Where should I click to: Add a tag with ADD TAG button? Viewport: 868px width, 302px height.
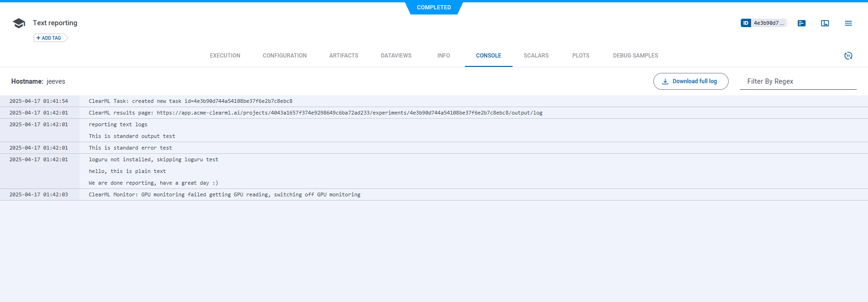(x=51, y=38)
